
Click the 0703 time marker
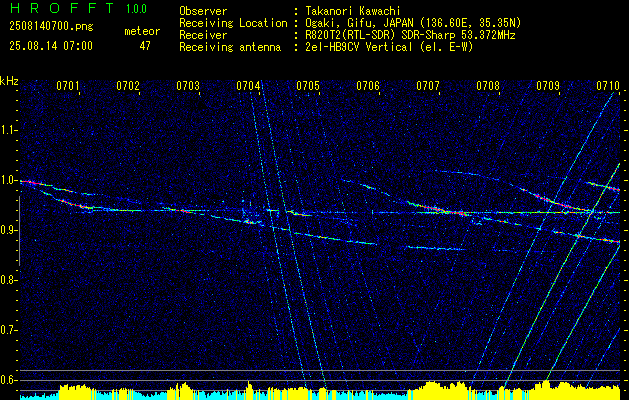point(188,86)
